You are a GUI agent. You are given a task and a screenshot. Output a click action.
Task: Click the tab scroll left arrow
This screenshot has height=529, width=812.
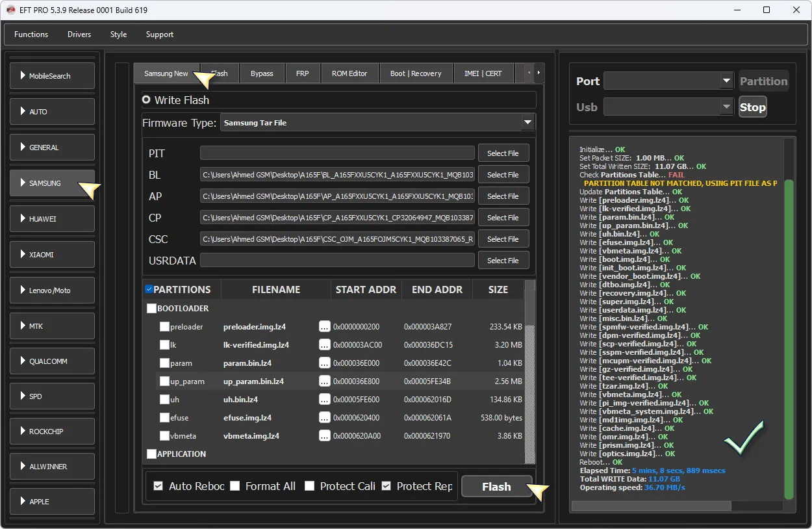coord(529,73)
